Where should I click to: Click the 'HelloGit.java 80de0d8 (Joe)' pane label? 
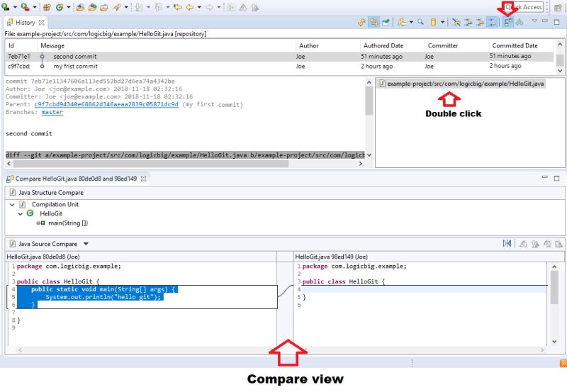click(43, 257)
